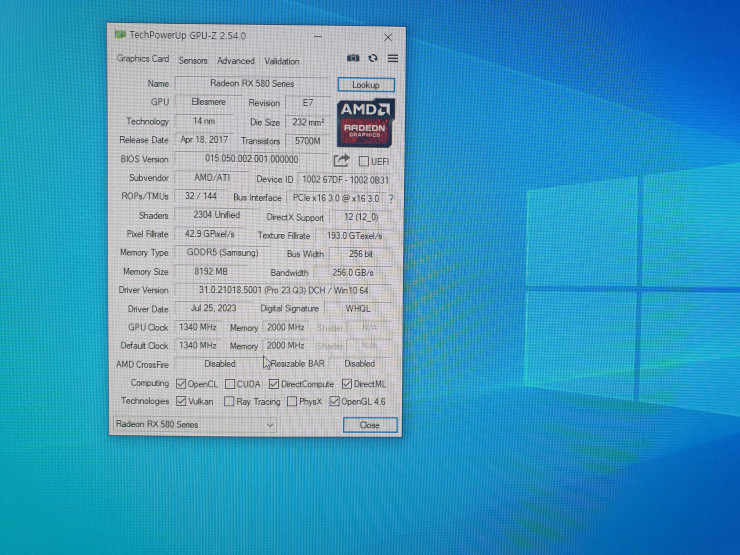Click the Device ID value 1002 67DF

point(345,180)
